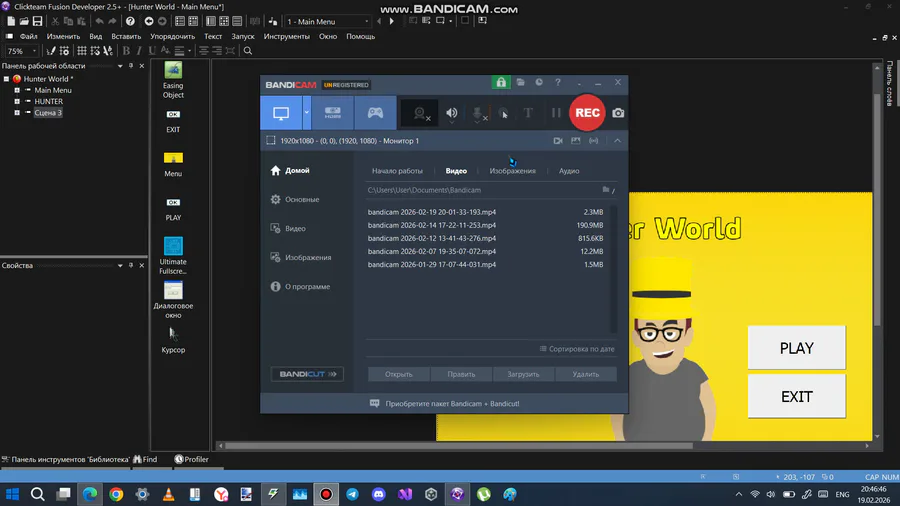Click the Открыть button

399,374
